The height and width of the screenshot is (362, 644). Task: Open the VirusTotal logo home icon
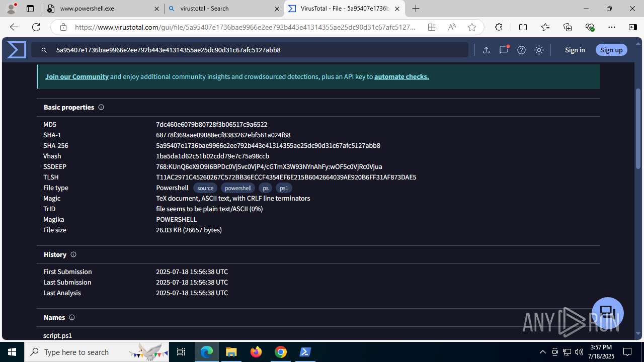point(17,50)
